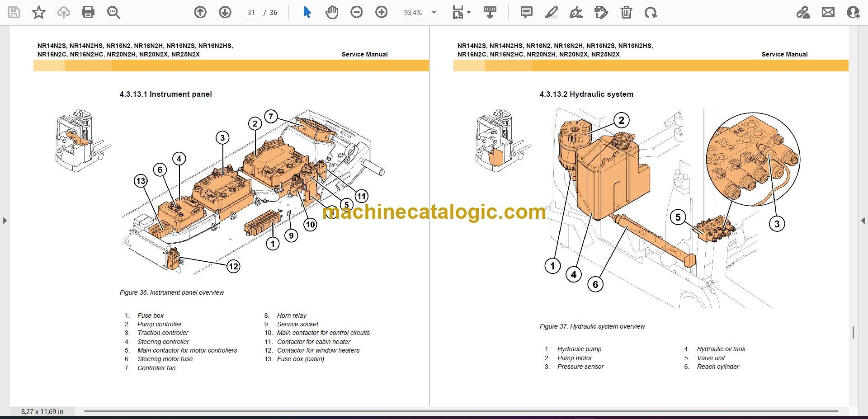The width and height of the screenshot is (868, 419).
Task: Click the "Fuse box (cabin)" list entry
Action: click(301, 359)
